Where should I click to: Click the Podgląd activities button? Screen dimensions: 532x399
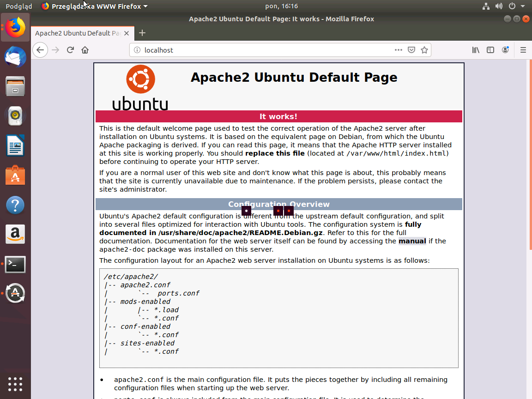[x=18, y=6]
